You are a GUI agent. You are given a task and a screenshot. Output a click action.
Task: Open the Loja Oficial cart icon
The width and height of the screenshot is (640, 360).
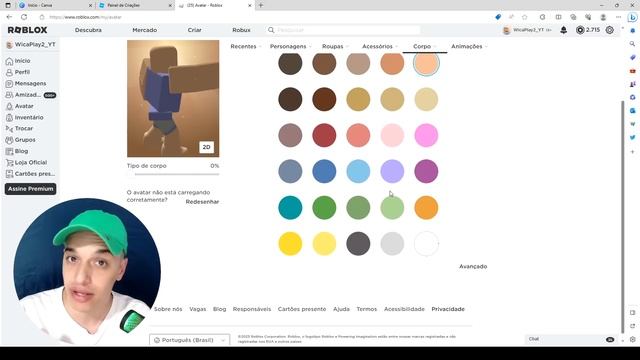click(9, 162)
